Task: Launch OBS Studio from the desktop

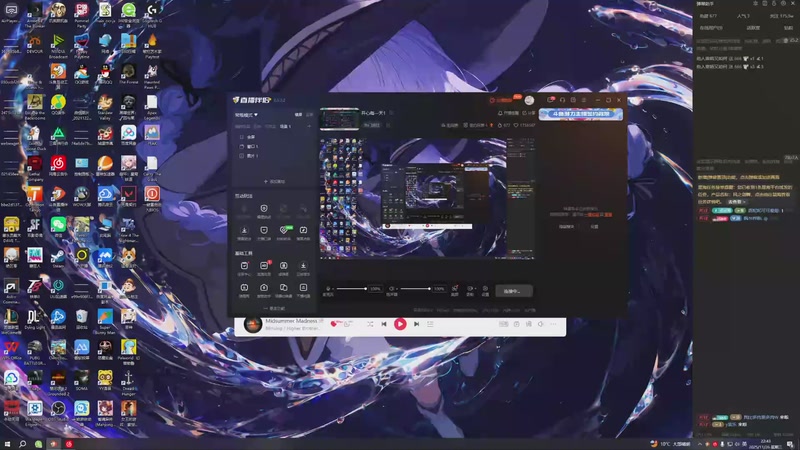Action: point(58,409)
